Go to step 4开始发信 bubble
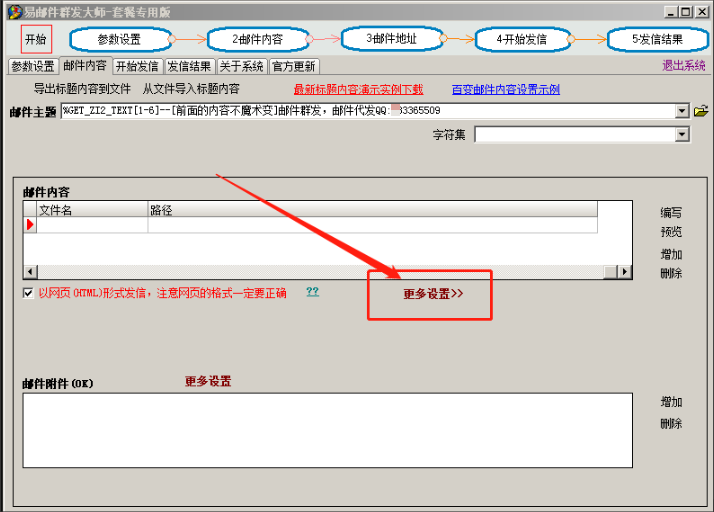This screenshot has width=714, height=512. pos(522,39)
